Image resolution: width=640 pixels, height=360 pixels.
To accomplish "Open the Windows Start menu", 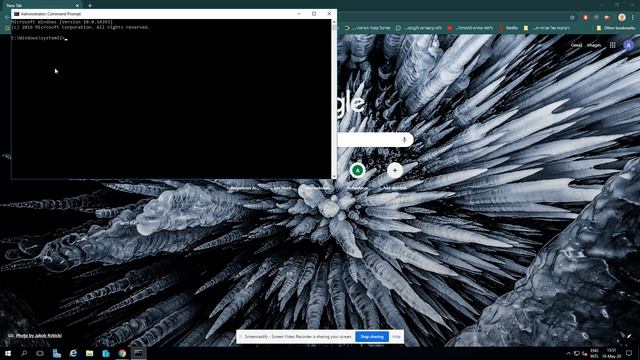I will pyautogui.click(x=7, y=353).
